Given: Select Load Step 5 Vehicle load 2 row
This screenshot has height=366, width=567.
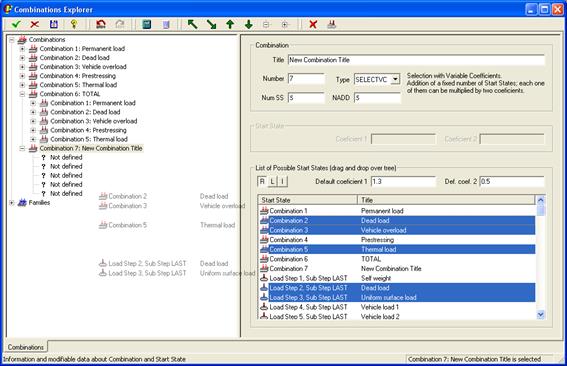Looking at the screenshot, I should pyautogui.click(x=397, y=316).
